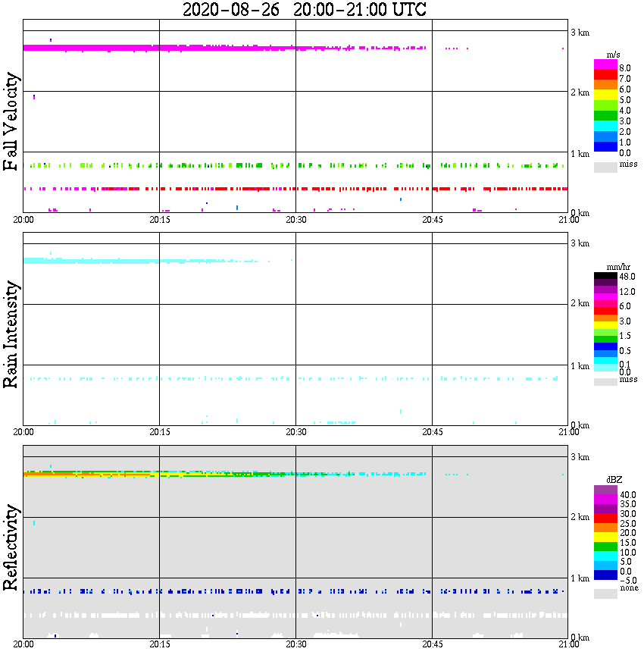The width and height of the screenshot is (644, 658).
Task: Click the none label in the dBZ legend
Action: [630, 588]
